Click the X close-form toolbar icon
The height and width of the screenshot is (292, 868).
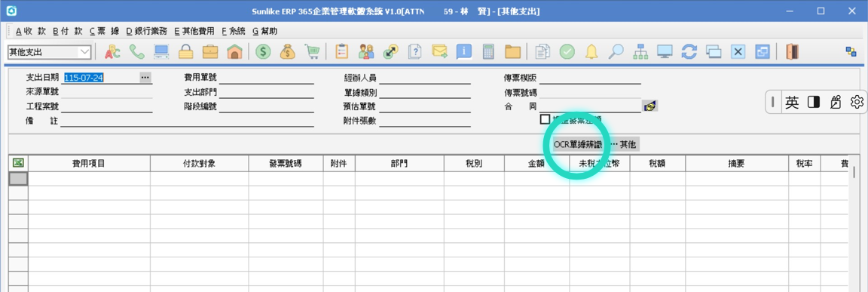point(738,51)
